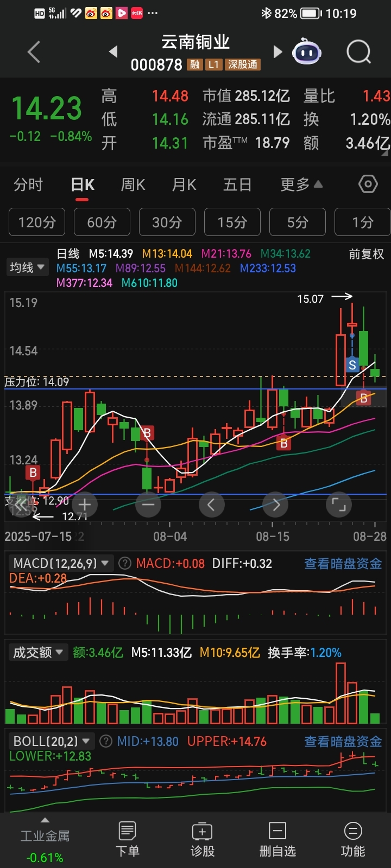Switch to 月K monthly tab
This screenshot has width=391, height=868.
184,185
